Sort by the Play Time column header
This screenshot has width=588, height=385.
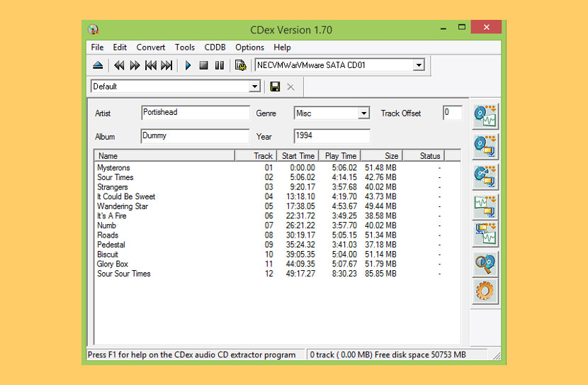point(340,156)
